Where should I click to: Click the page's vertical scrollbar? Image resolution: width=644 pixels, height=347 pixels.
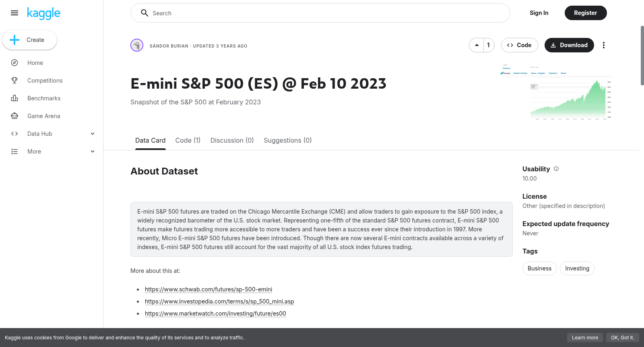(x=642, y=56)
